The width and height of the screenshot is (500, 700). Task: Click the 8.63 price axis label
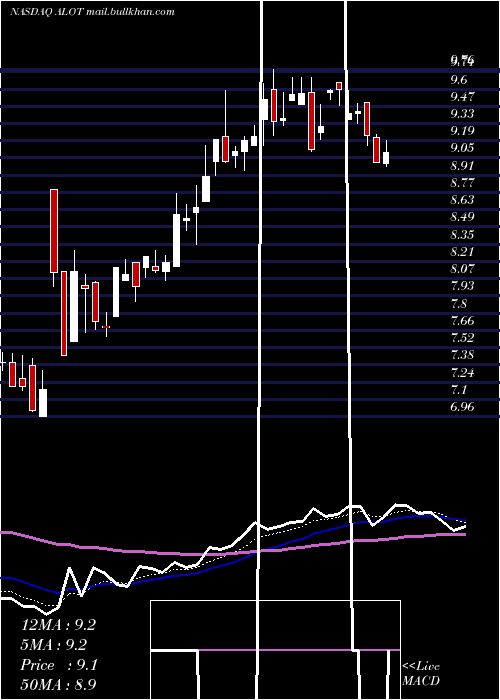pos(462,200)
